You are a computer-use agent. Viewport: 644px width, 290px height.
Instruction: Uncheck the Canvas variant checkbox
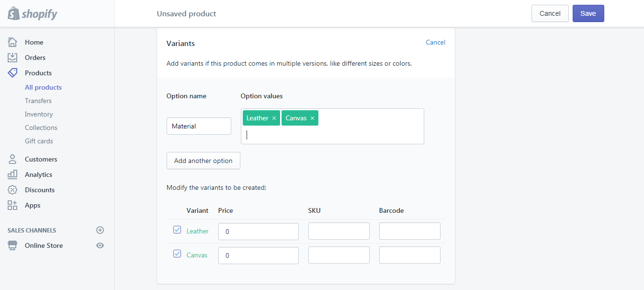click(x=177, y=254)
